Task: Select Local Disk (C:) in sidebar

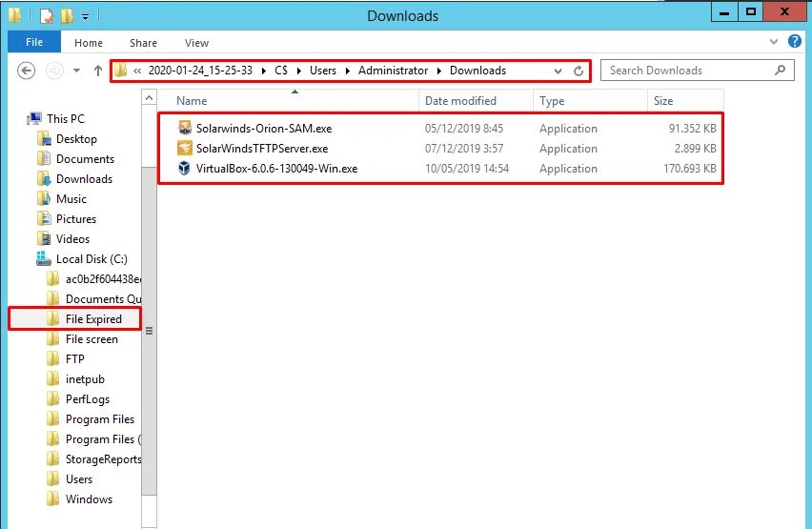Action: coord(91,259)
